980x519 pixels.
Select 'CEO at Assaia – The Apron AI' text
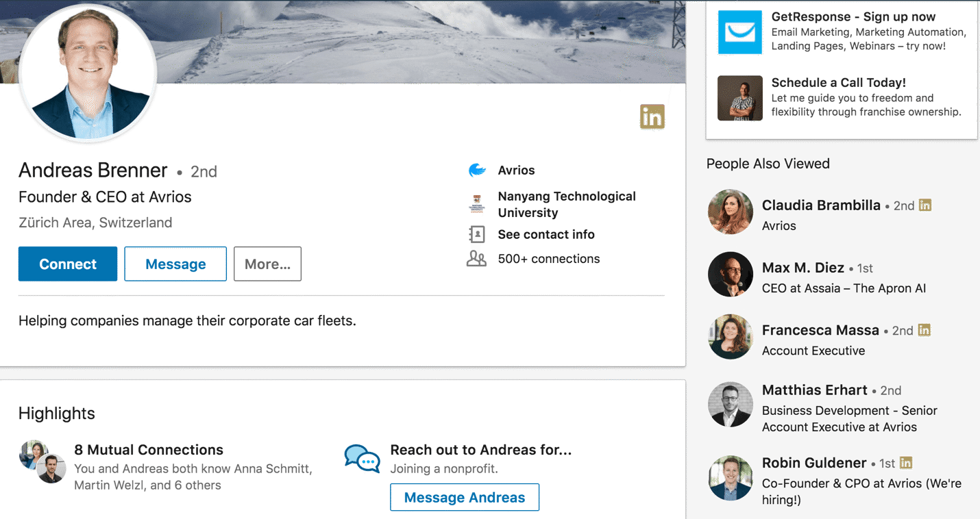pyautogui.click(x=844, y=288)
